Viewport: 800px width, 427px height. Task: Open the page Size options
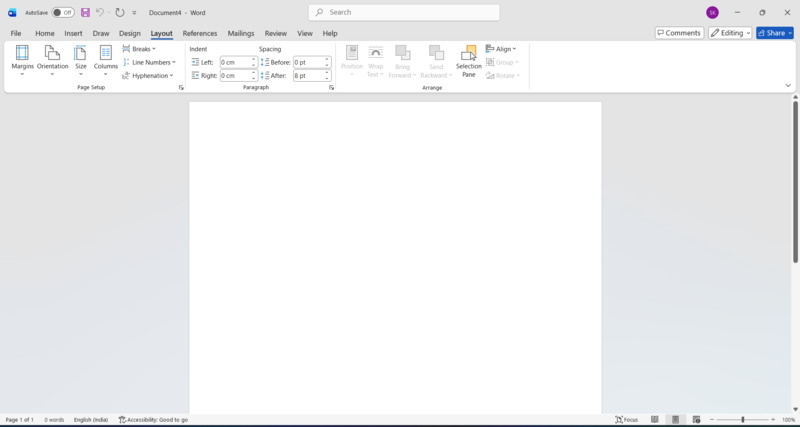click(81, 61)
